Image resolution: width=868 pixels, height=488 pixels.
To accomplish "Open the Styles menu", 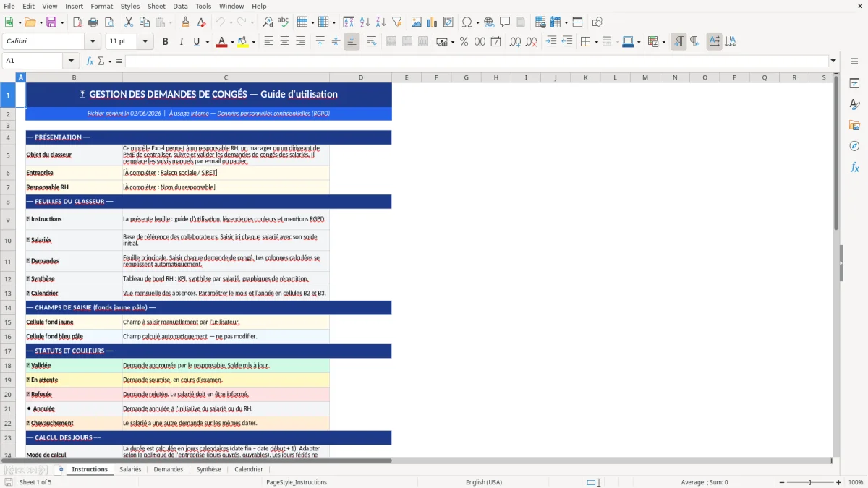I will (130, 6).
